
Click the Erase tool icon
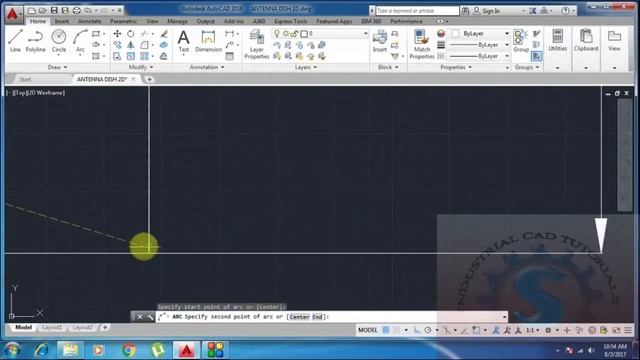point(164,33)
